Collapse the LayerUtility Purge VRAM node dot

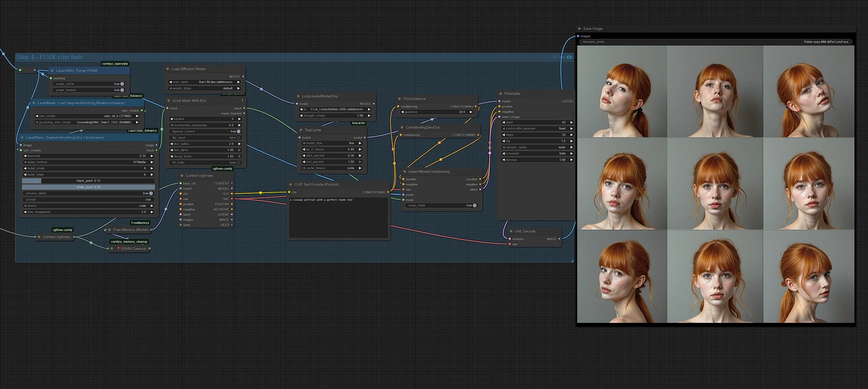click(x=52, y=71)
